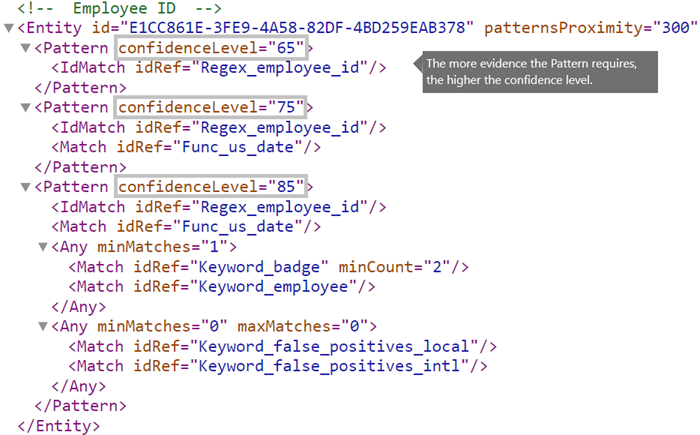Viewport: 700px width, 435px height.
Task: Click the minCount="2" attribute
Action: [394, 267]
